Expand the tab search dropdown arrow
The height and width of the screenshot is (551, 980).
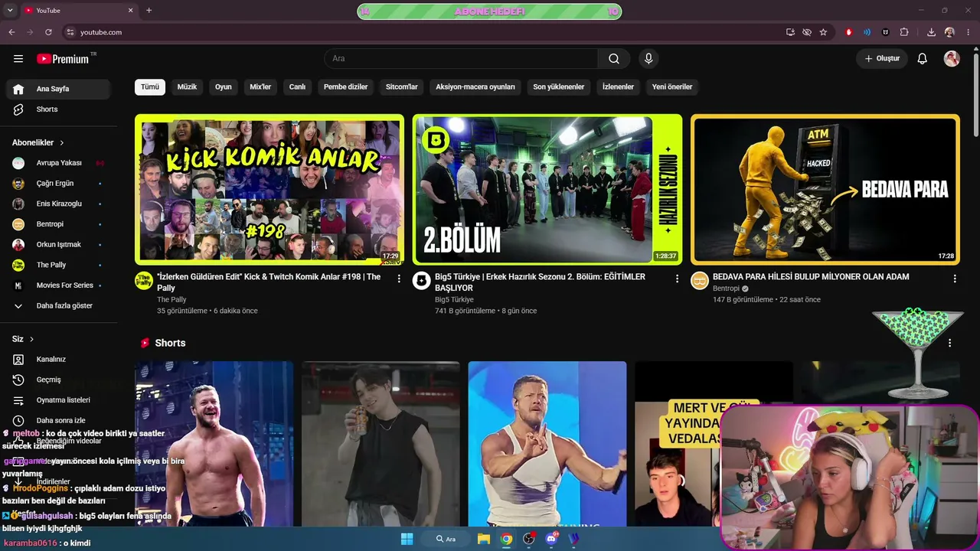point(10,11)
